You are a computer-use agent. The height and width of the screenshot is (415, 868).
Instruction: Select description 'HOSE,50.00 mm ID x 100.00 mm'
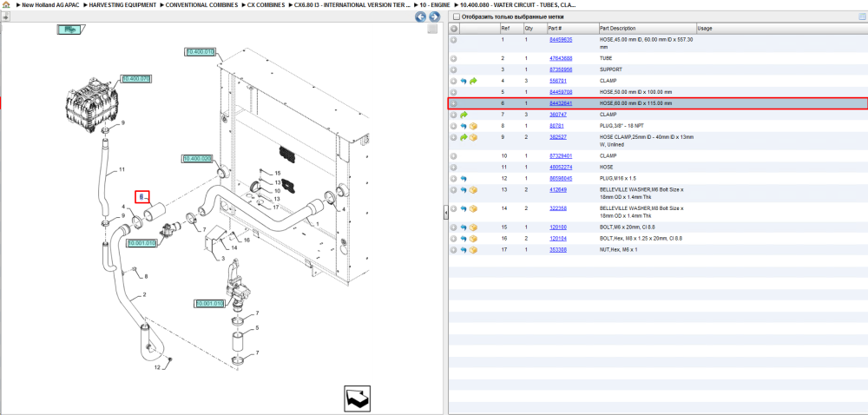[x=635, y=92]
